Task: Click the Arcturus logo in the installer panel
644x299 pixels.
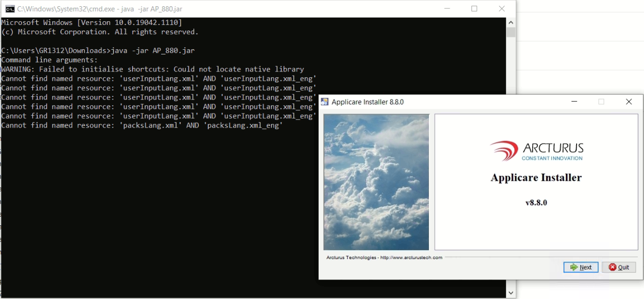Action: tap(536, 152)
